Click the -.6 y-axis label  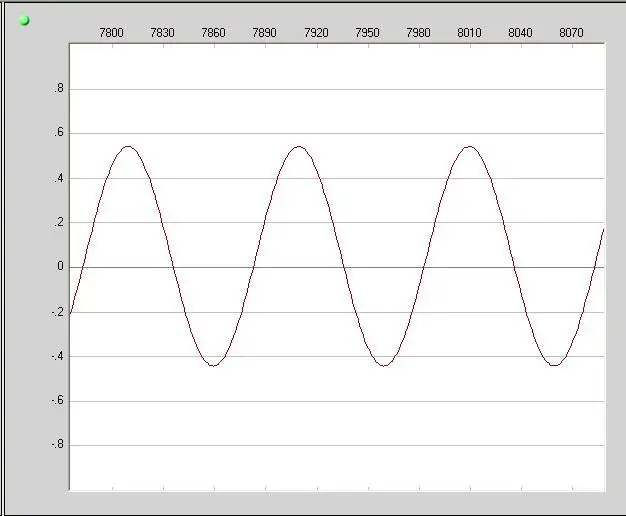(58, 400)
